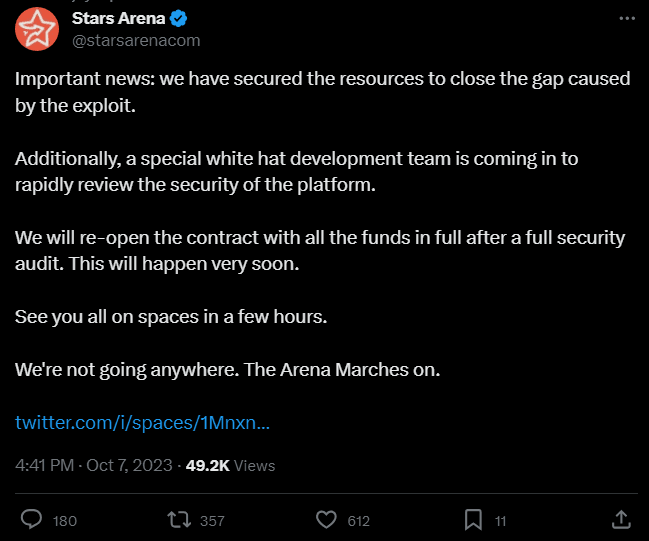Click the share upload arrow icon
Image resolution: width=649 pixels, height=541 pixels.
pos(621,519)
